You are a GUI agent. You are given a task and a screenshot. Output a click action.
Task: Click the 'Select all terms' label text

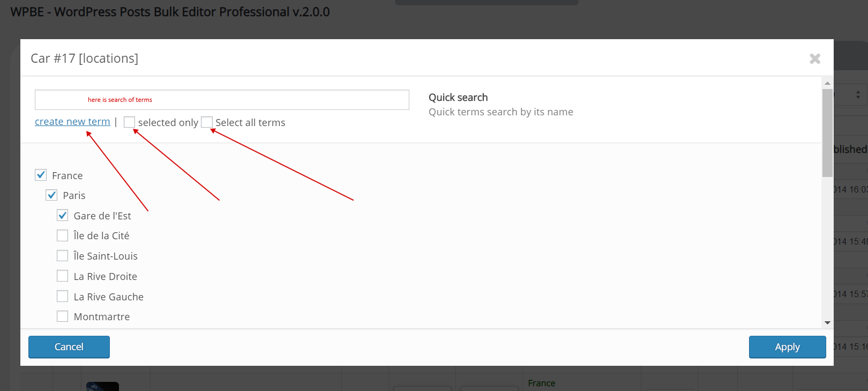(x=250, y=123)
